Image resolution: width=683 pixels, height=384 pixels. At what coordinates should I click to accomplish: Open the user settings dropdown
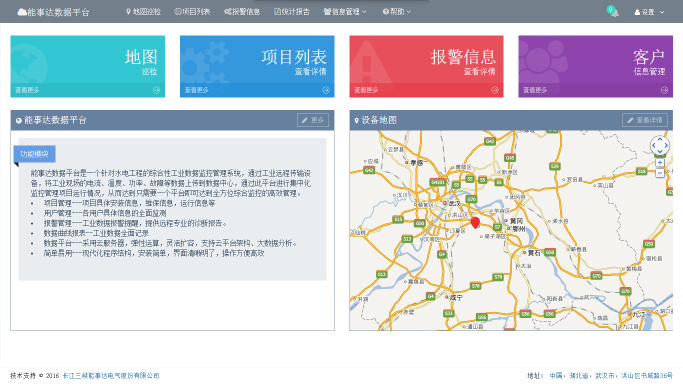click(649, 12)
